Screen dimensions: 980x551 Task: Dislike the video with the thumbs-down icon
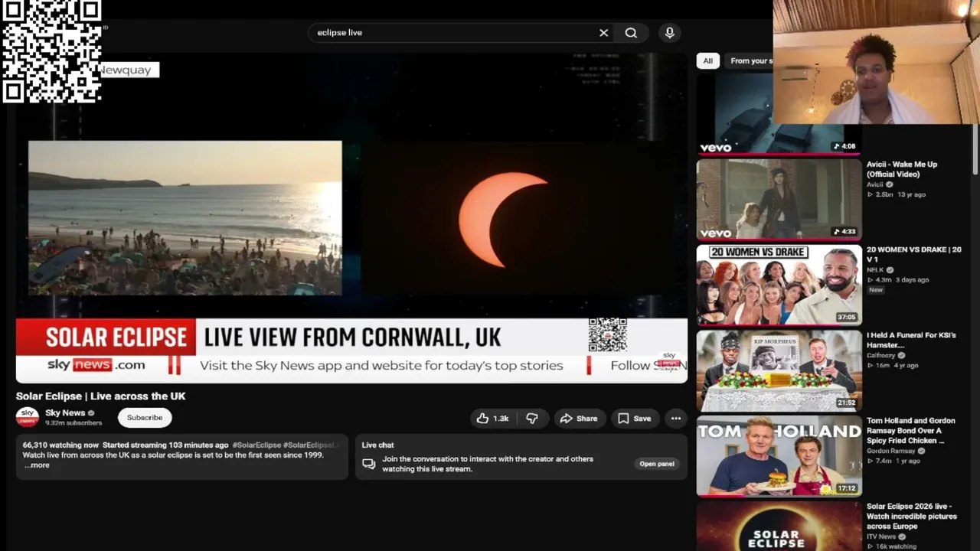[x=532, y=419]
